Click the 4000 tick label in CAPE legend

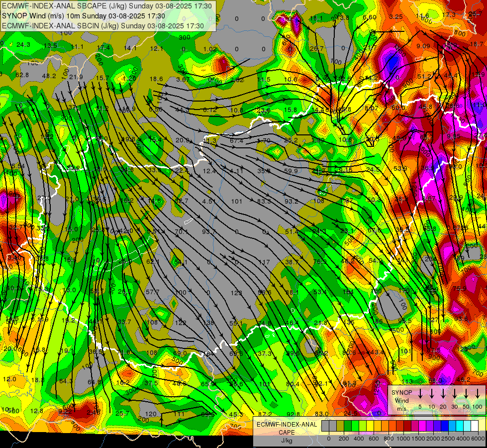tap(464, 439)
